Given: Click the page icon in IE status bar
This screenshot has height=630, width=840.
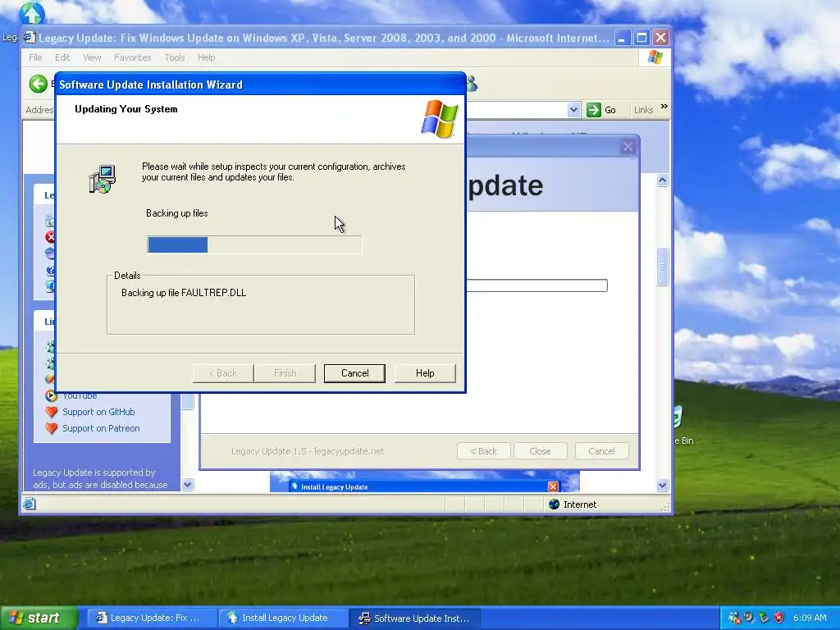Looking at the screenshot, I should 30,504.
